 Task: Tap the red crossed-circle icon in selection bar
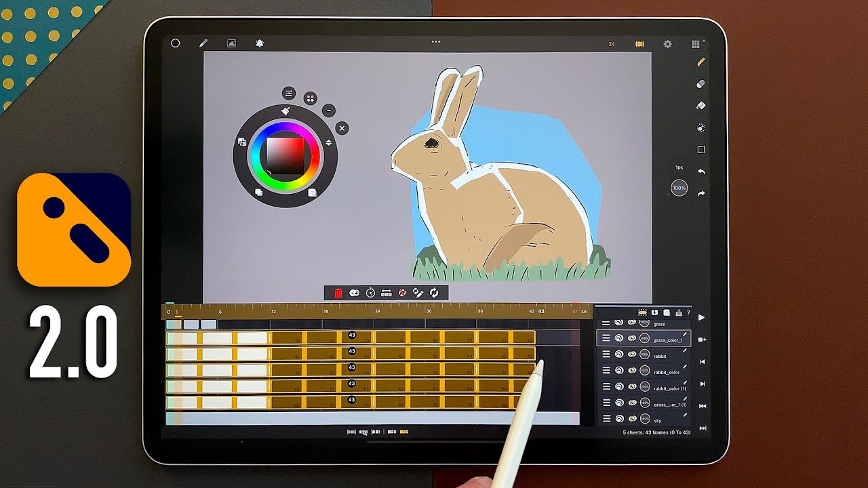click(402, 293)
